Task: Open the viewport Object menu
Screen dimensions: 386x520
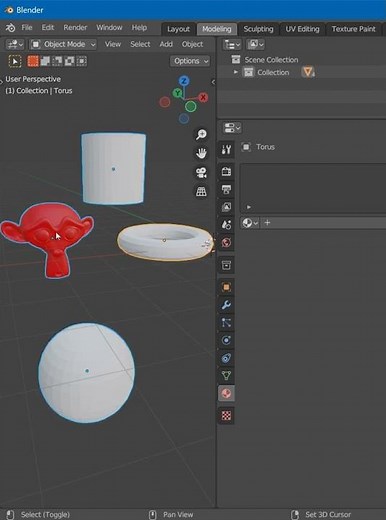Action: (x=192, y=44)
